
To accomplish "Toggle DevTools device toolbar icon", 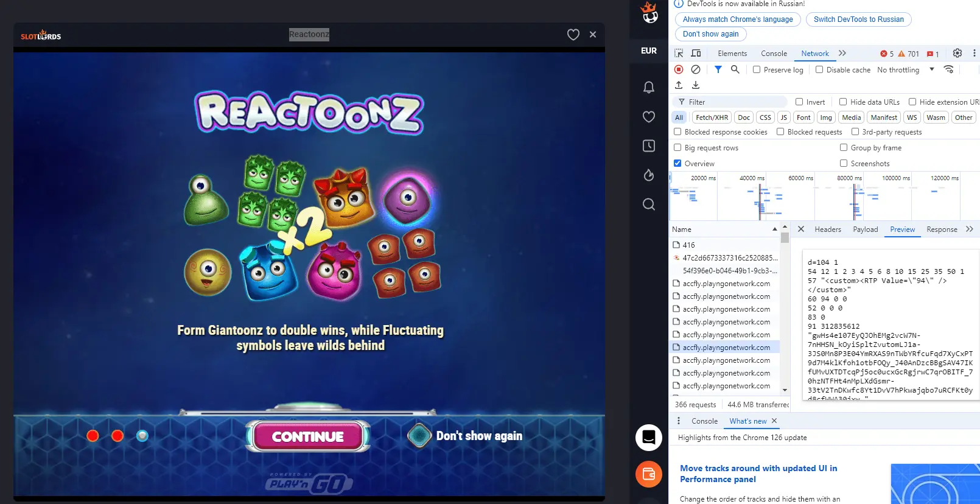I will point(696,54).
